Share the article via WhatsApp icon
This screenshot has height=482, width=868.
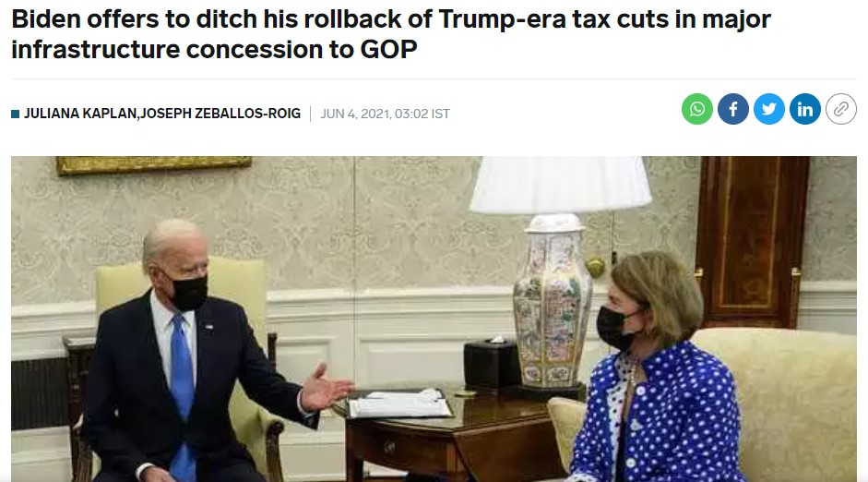pos(697,109)
